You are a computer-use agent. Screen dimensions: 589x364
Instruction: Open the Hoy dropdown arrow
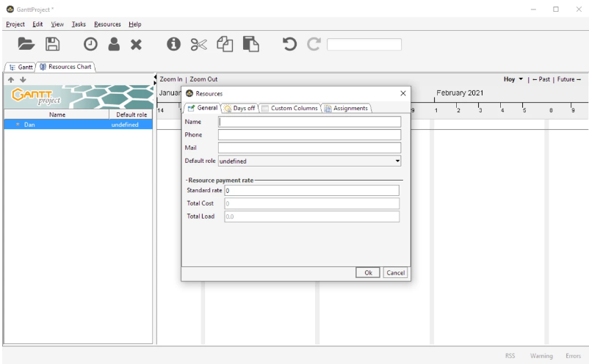point(519,79)
